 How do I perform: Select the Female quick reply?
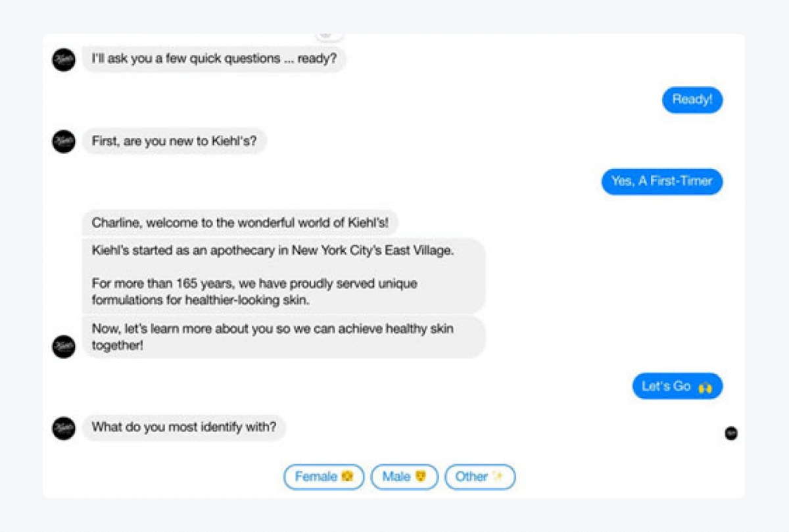coord(323,477)
